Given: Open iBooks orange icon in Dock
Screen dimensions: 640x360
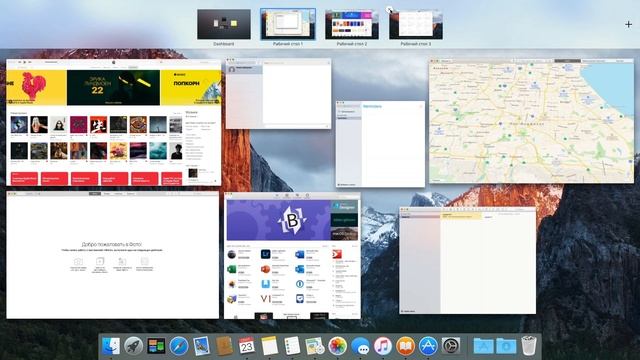Looking at the screenshot, I should click(405, 346).
